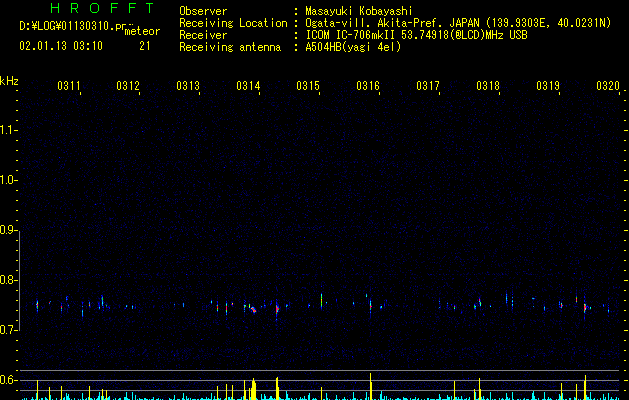Click the 0.8 kHz axis label
Screen dimensions: 629x400
8,280
